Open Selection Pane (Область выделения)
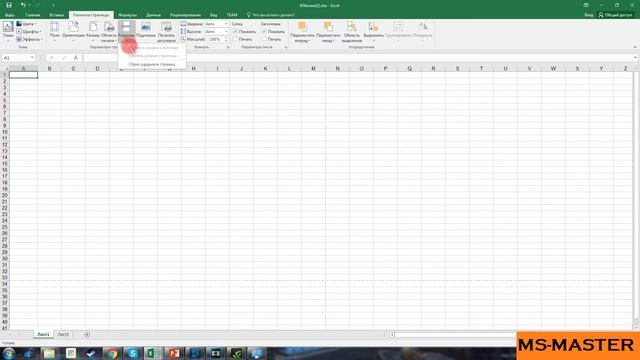The width and height of the screenshot is (640, 360). (x=352, y=32)
